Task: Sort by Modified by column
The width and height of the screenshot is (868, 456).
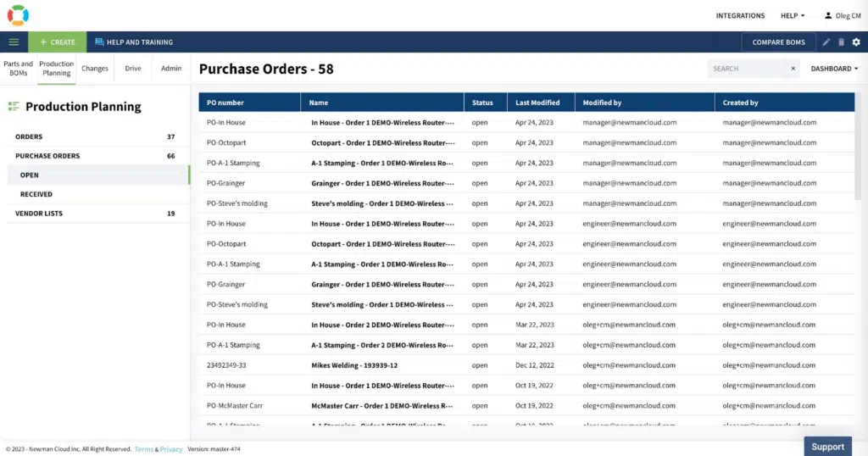Action: click(x=645, y=103)
